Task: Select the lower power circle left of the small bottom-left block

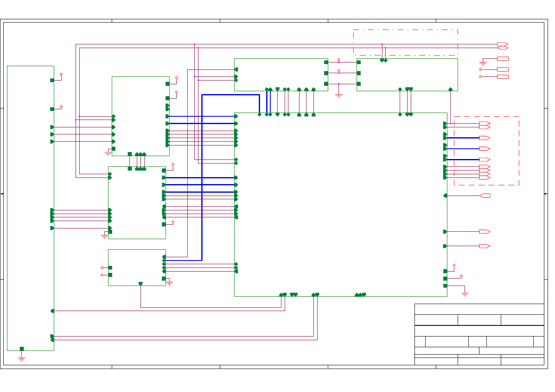Action: coord(102,275)
